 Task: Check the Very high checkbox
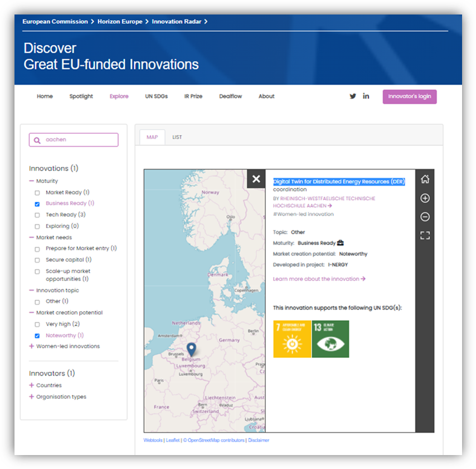point(37,325)
